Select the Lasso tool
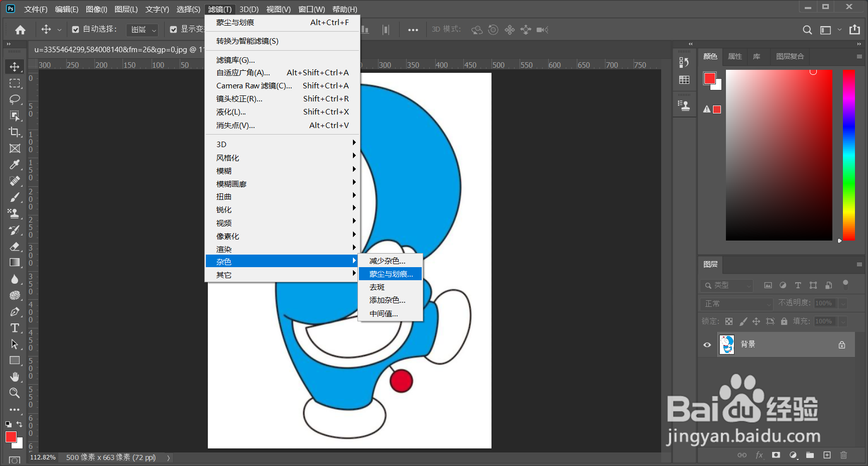This screenshot has width=868, height=466. click(x=15, y=99)
